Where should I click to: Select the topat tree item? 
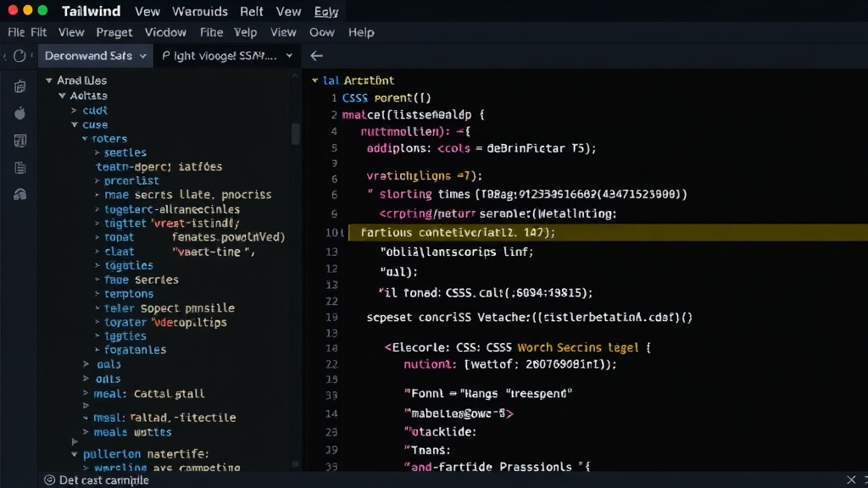119,237
